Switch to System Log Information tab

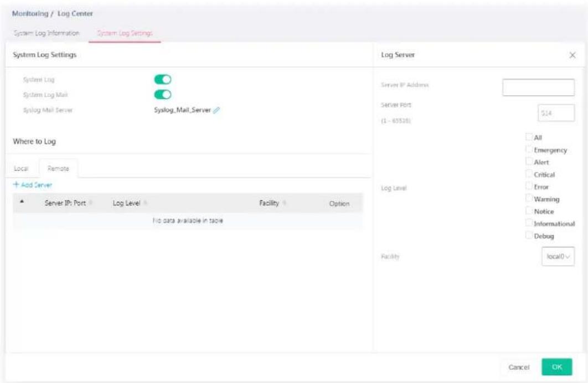click(x=47, y=33)
